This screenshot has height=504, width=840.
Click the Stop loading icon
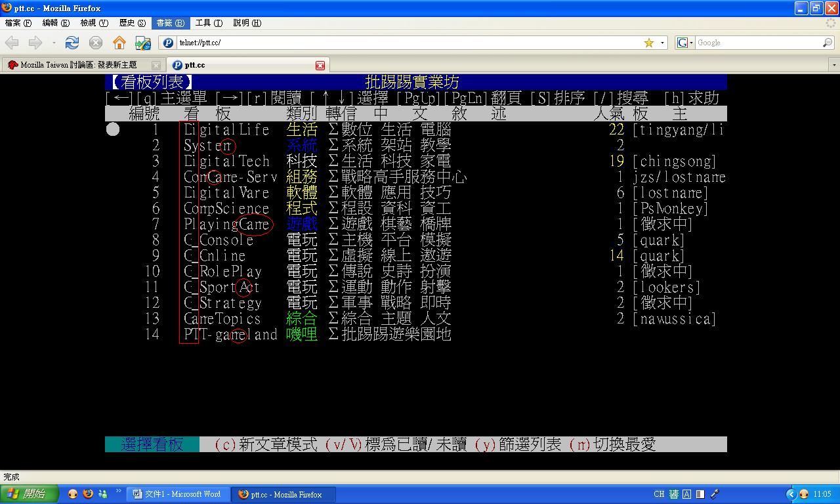tap(96, 43)
